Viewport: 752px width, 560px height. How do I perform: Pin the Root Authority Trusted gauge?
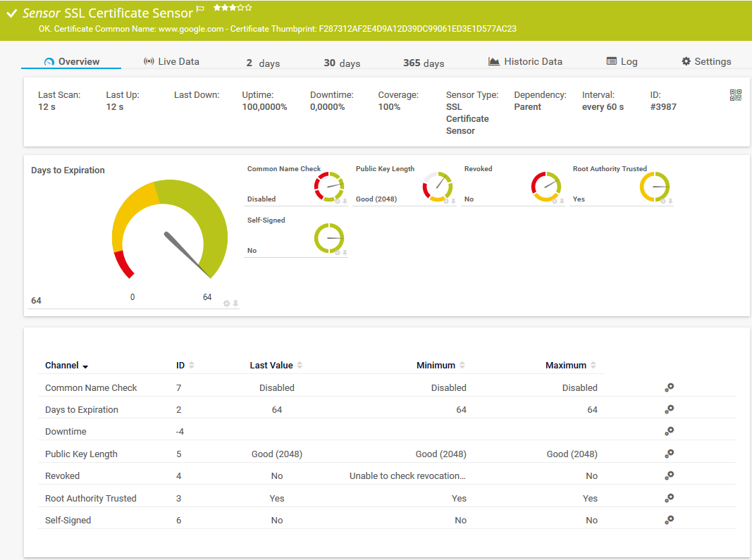pos(670,201)
